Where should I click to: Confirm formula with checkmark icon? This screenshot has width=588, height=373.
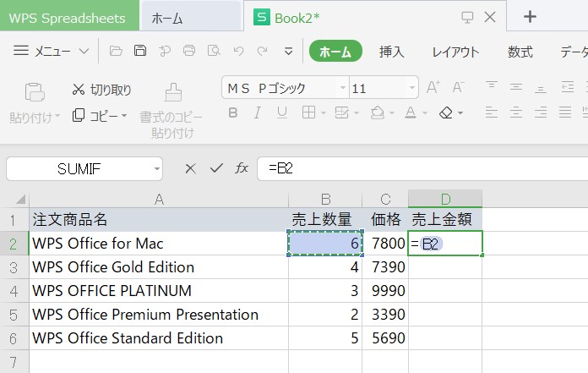tap(216, 168)
